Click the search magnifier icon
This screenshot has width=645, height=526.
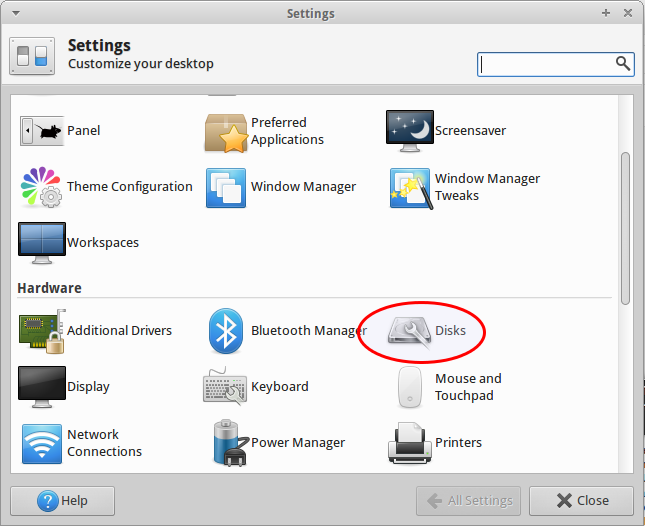(622, 64)
